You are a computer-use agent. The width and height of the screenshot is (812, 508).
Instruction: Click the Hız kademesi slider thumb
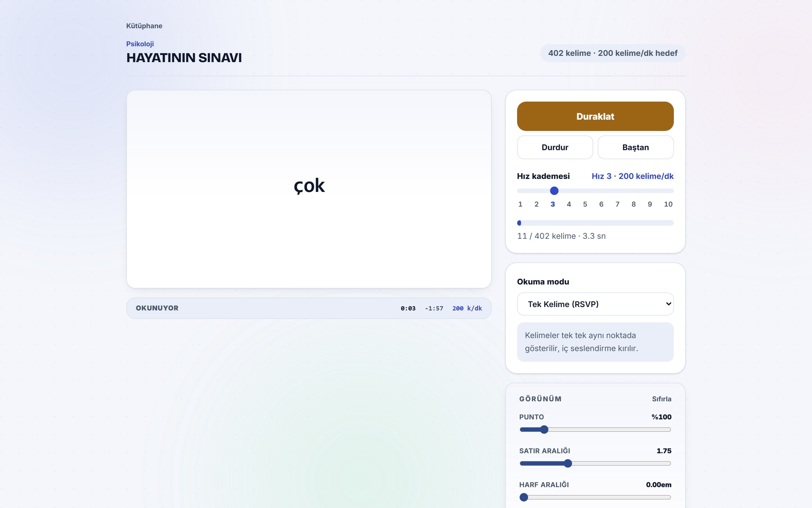pos(554,191)
